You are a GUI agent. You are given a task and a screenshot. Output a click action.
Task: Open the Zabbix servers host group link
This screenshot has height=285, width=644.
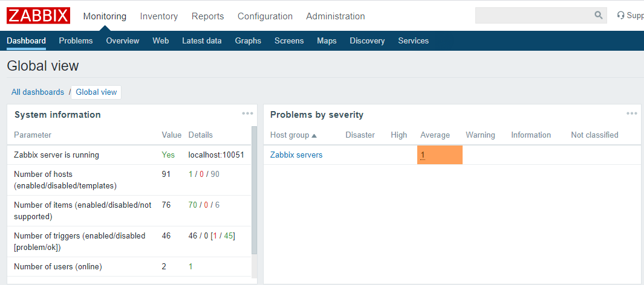click(x=296, y=155)
